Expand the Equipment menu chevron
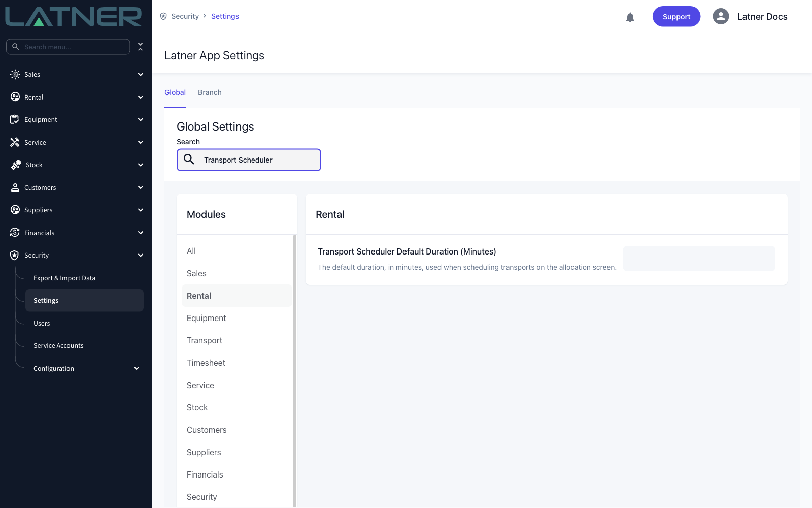The height and width of the screenshot is (508, 812). pos(141,119)
